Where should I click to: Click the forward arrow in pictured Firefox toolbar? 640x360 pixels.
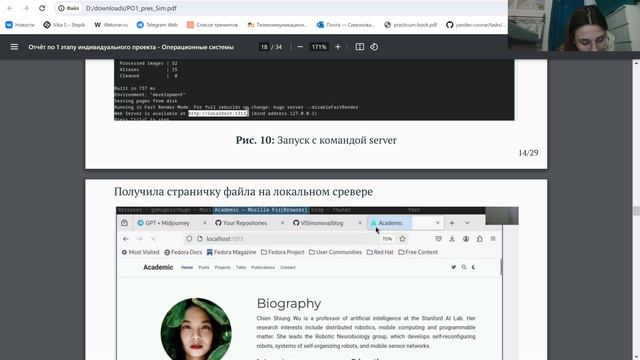pos(140,239)
